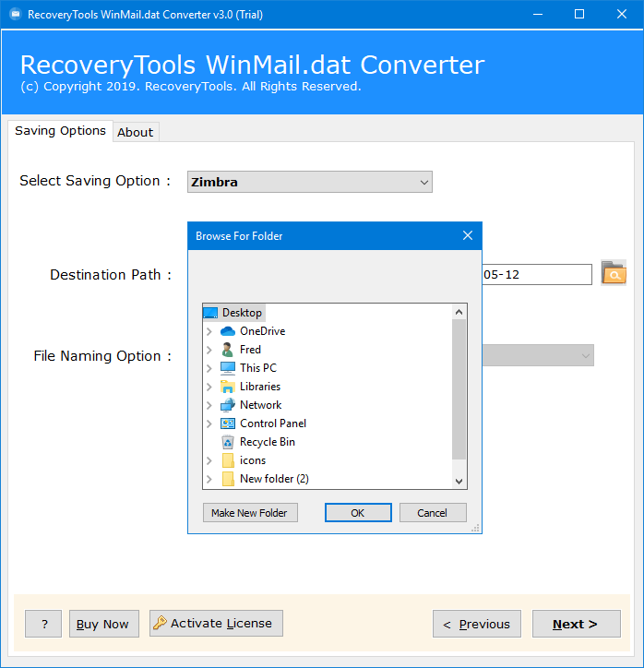This screenshot has height=668, width=644.
Task: Close the Browse For Folder dialog
Action: 468,235
